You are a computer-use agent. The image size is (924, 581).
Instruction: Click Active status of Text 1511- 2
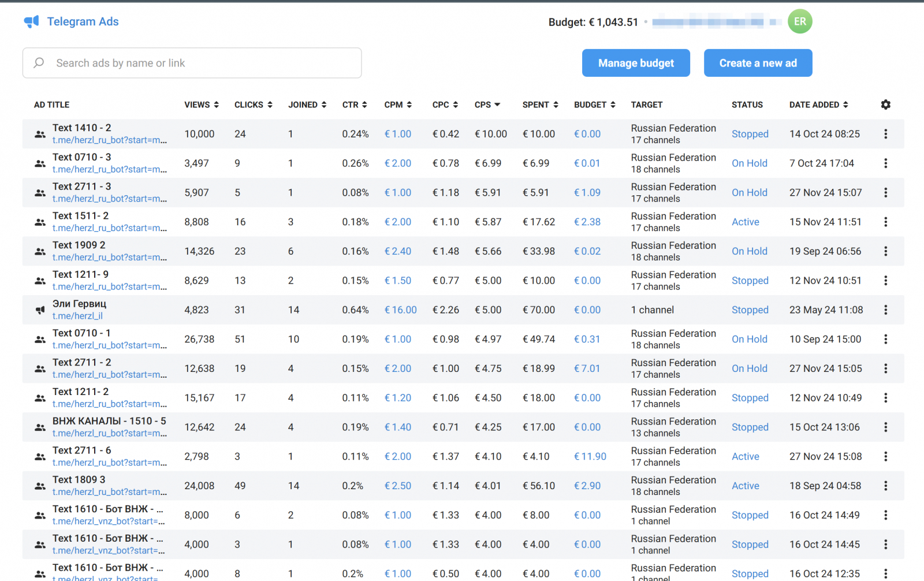tap(745, 222)
